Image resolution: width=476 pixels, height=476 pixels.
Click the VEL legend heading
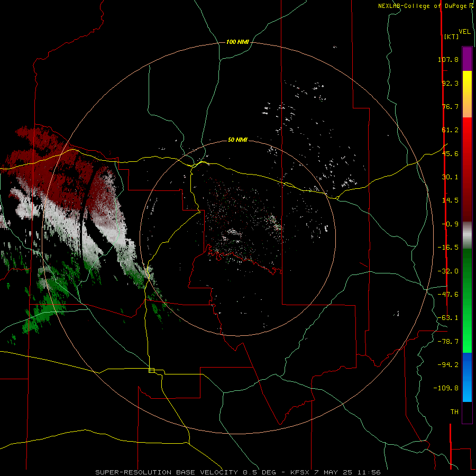pos(464,32)
